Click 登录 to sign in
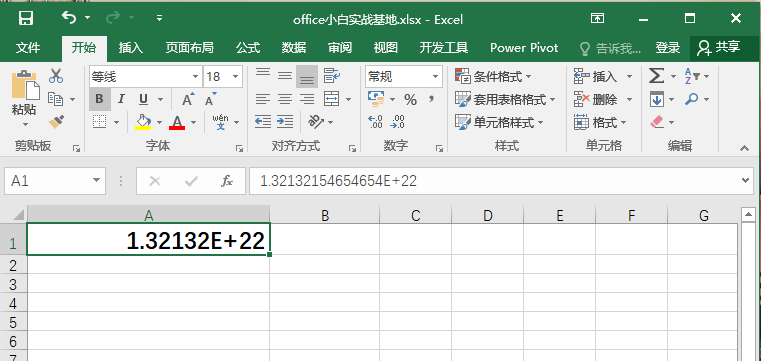This screenshot has height=361, width=761. tap(668, 48)
